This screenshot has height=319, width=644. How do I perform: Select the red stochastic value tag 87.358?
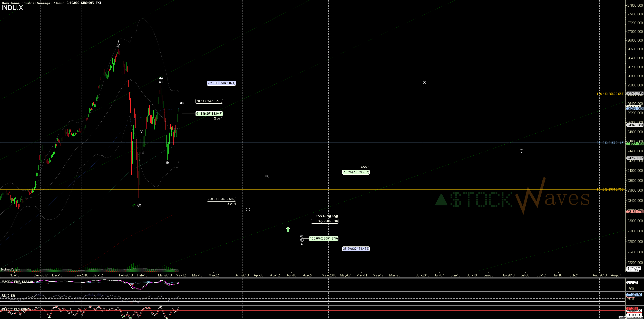632,308
